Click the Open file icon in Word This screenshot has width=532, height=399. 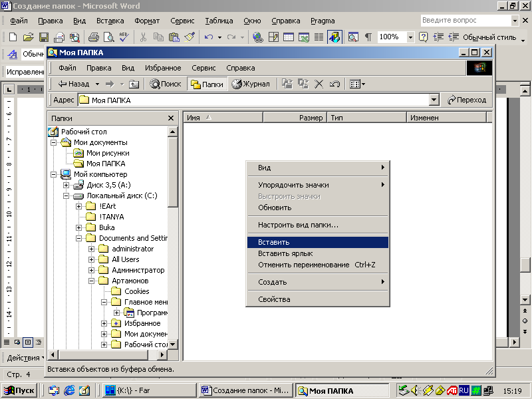click(29, 37)
